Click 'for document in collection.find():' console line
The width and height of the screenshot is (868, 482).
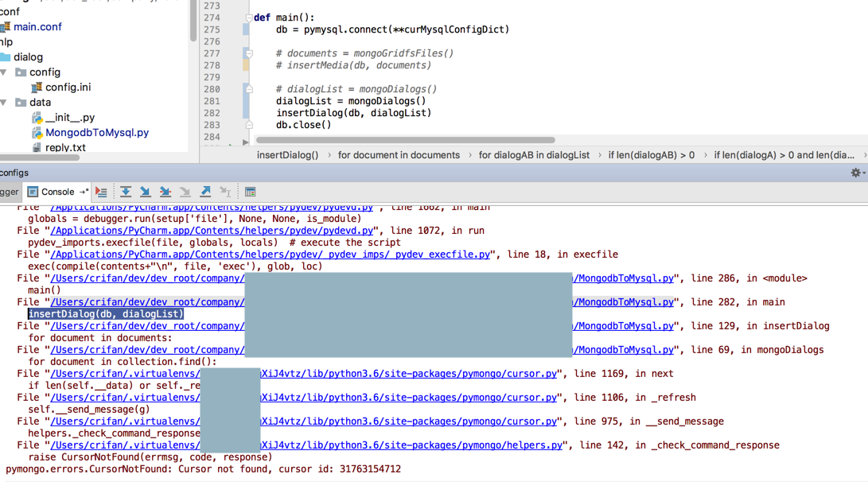coord(123,362)
